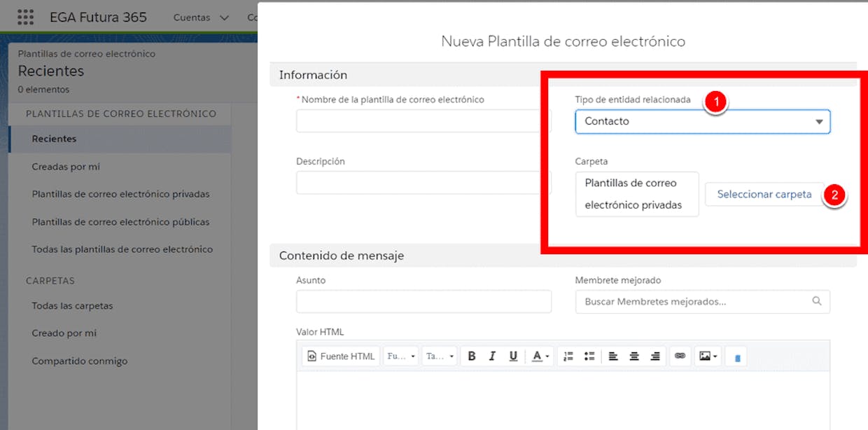Open Tipo de entidad relacionada dropdown
Viewport: 868px width, 430px height.
tap(703, 121)
